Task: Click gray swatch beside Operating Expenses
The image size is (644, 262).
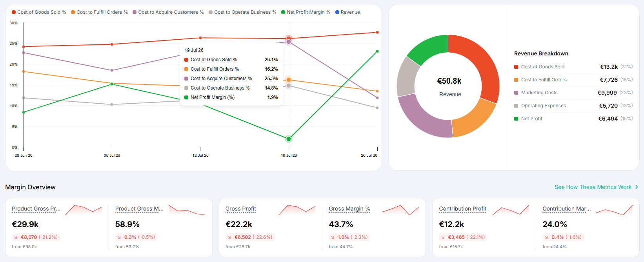Action: (x=516, y=106)
